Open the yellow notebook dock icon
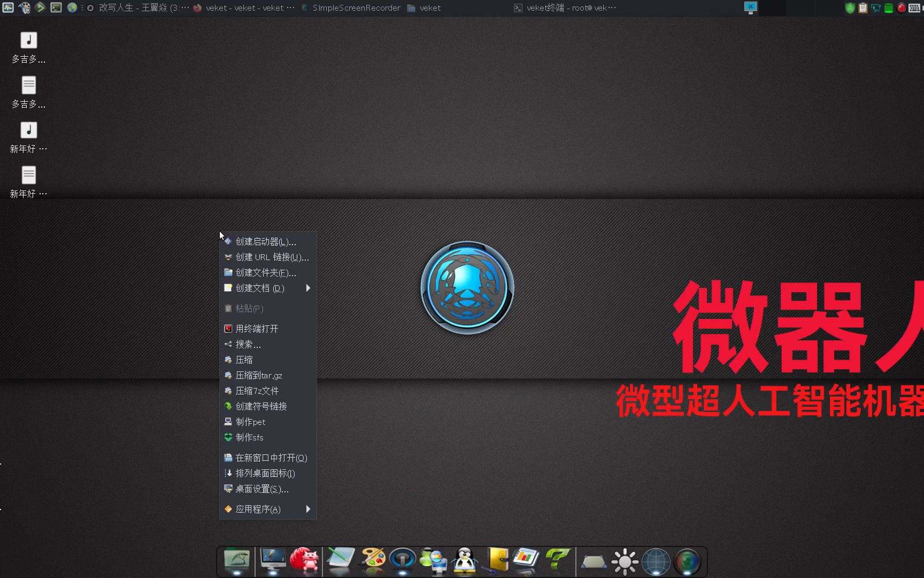The width and height of the screenshot is (924, 578). [496, 561]
